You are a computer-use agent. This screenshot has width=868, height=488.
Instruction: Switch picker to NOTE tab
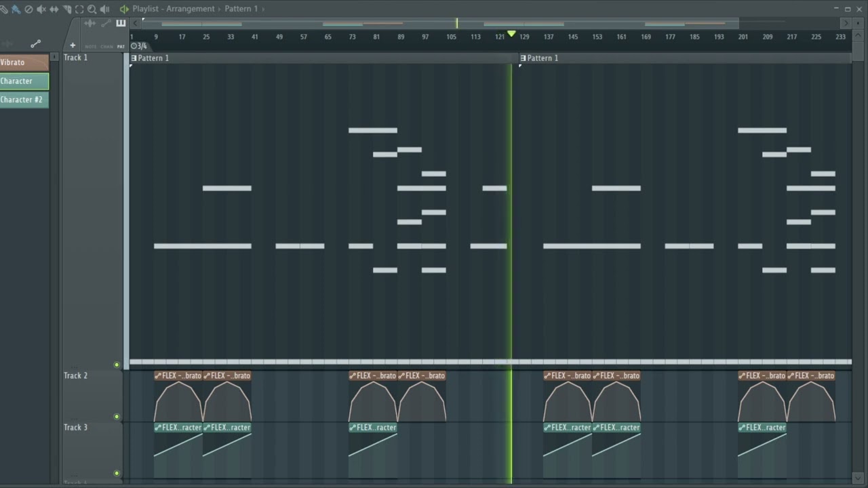(x=90, y=47)
